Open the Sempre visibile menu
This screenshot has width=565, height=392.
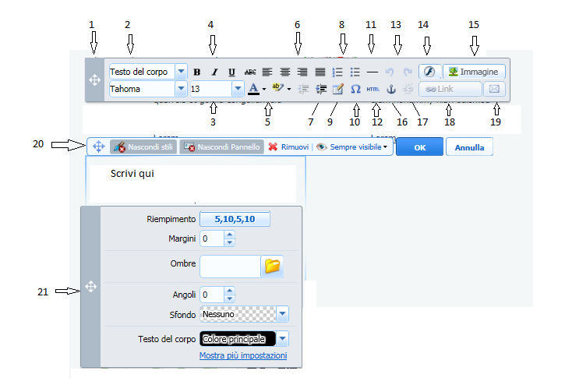tap(352, 147)
